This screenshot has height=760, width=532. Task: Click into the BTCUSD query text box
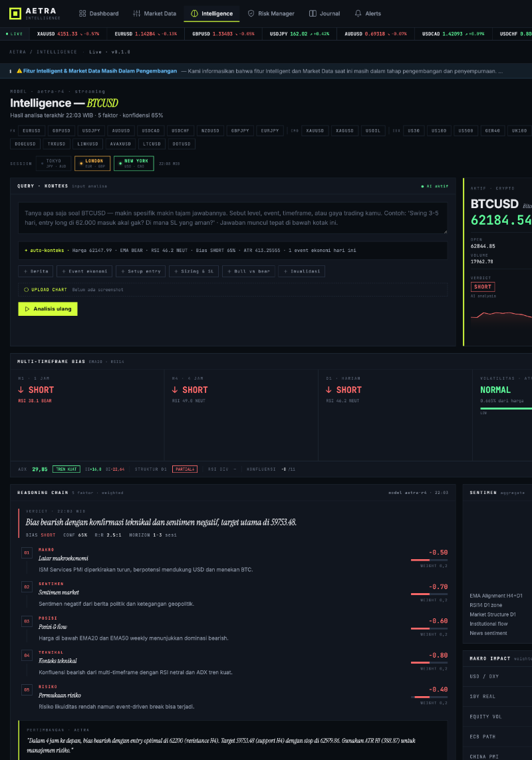[x=233, y=218]
